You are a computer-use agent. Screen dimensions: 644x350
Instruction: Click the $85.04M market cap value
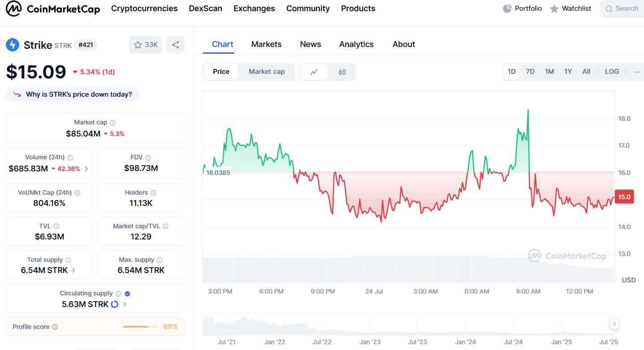coord(83,133)
